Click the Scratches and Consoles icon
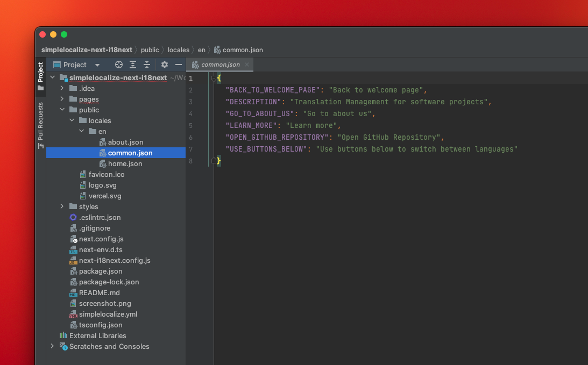Screen dimensions: 588x365 (x=63, y=346)
